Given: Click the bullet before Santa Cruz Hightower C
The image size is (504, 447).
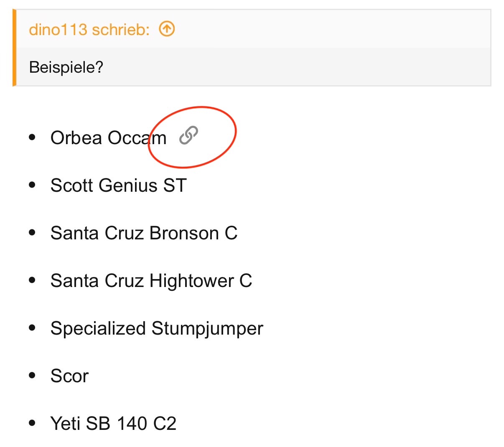Looking at the screenshot, I should 32,280.
